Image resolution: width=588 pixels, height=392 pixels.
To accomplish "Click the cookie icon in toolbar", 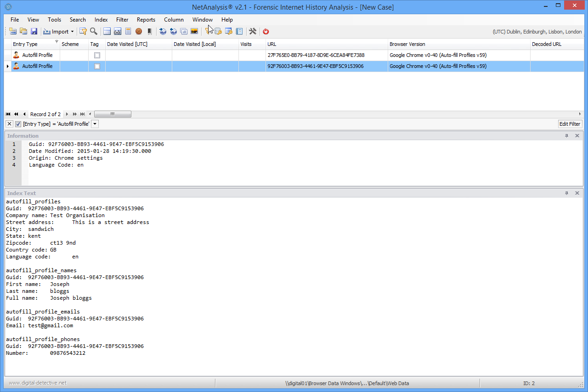I will [138, 31].
